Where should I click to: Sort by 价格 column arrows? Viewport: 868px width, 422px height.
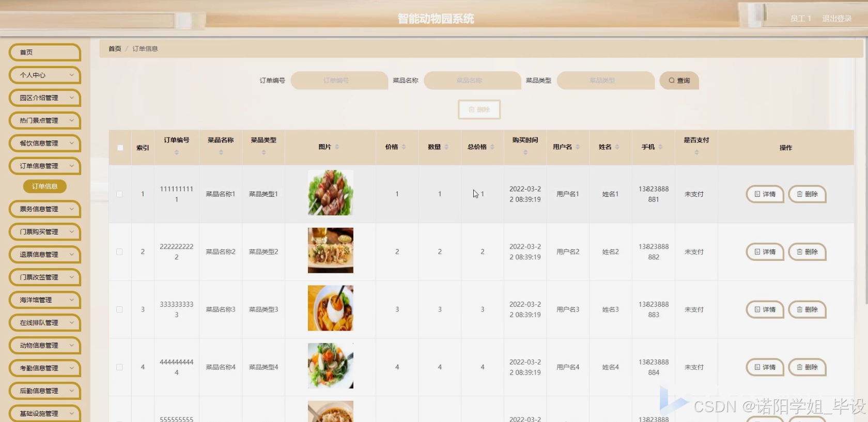tap(404, 147)
